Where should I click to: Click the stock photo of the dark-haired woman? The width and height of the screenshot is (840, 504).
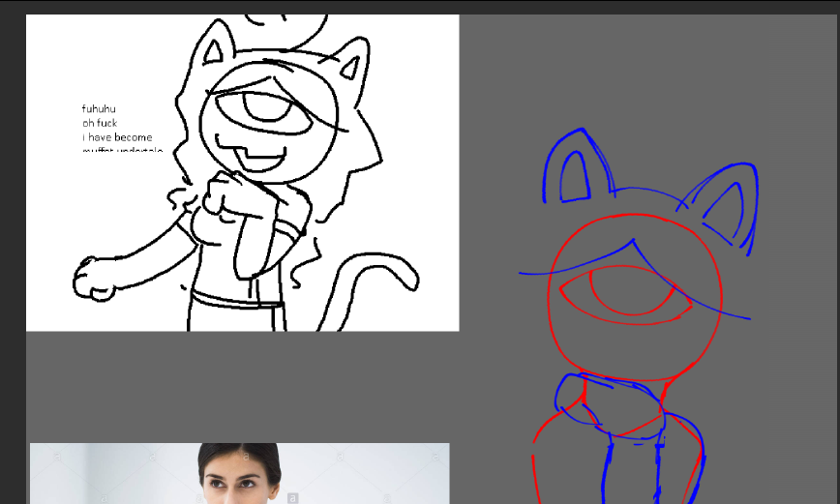click(239, 473)
